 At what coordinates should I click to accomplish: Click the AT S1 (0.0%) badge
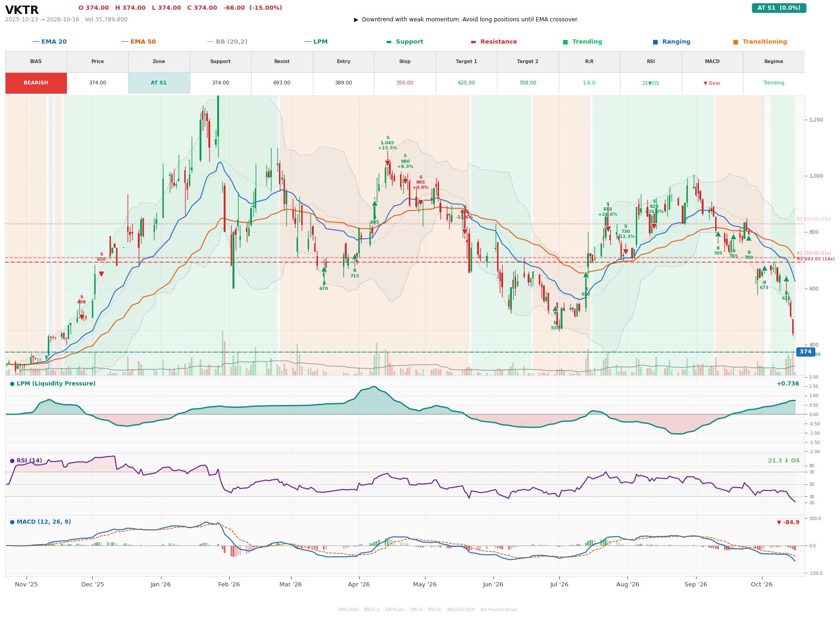(779, 8)
